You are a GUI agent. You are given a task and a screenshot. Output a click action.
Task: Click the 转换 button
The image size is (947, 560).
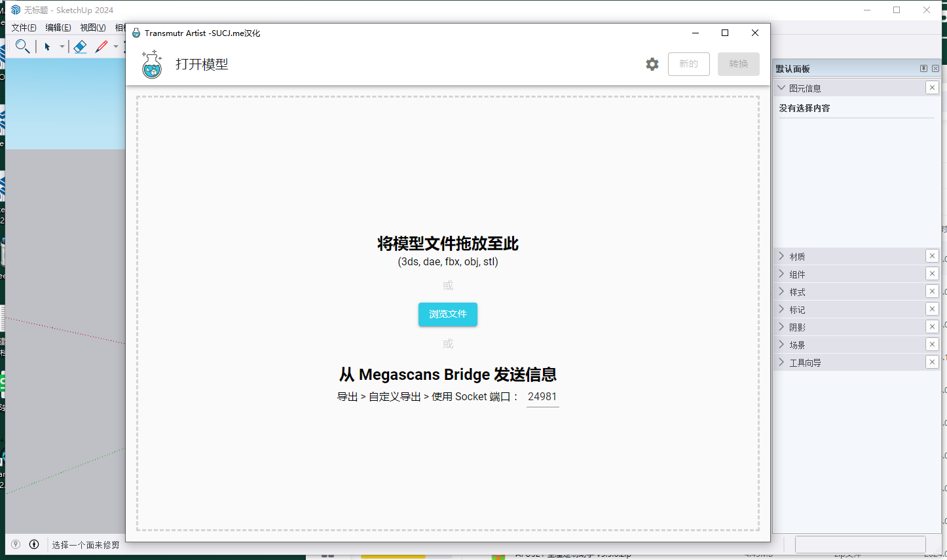tap(739, 64)
